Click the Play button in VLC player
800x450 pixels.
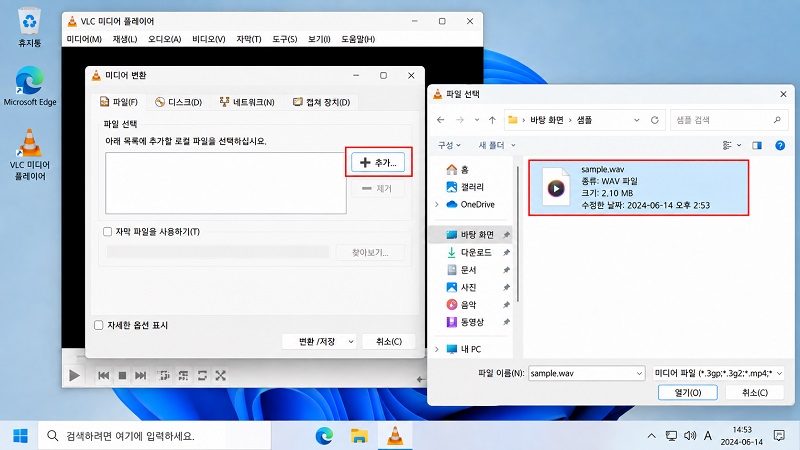pos(74,376)
